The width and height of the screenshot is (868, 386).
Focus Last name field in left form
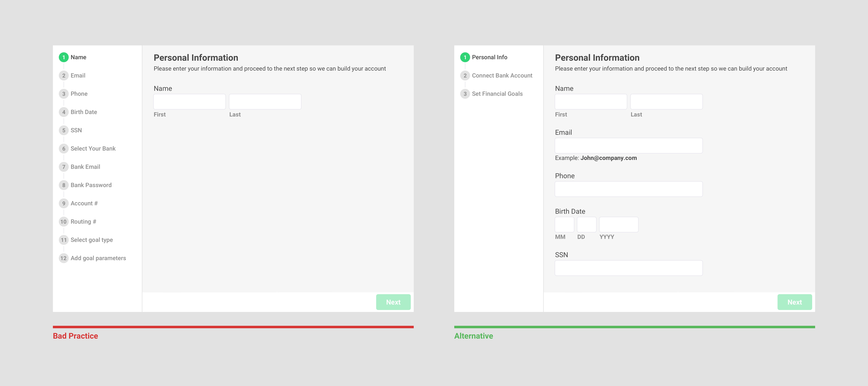click(265, 102)
